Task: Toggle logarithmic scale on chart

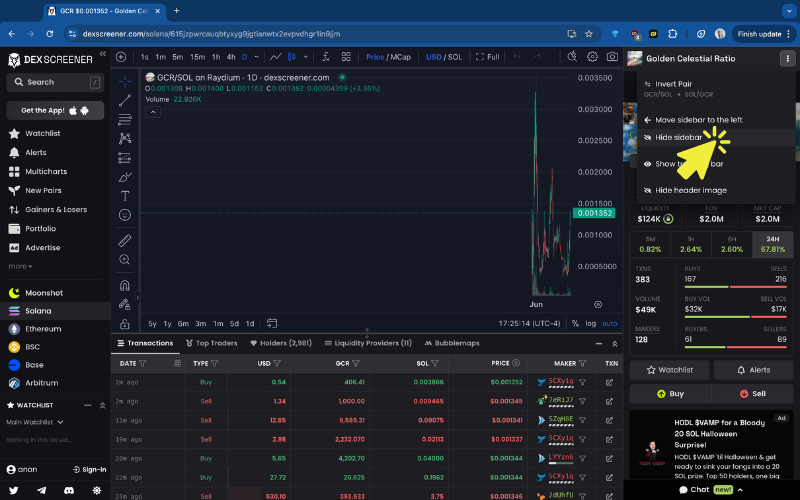Action: coord(592,323)
